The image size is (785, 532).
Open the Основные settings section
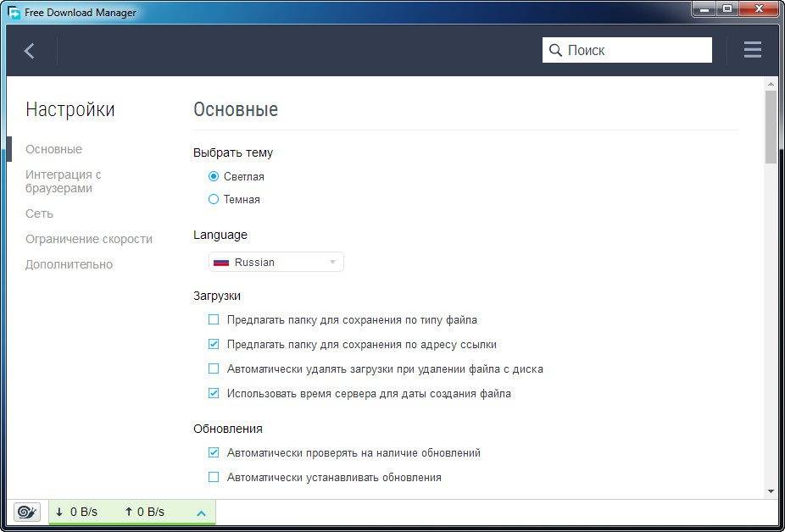click(53, 149)
